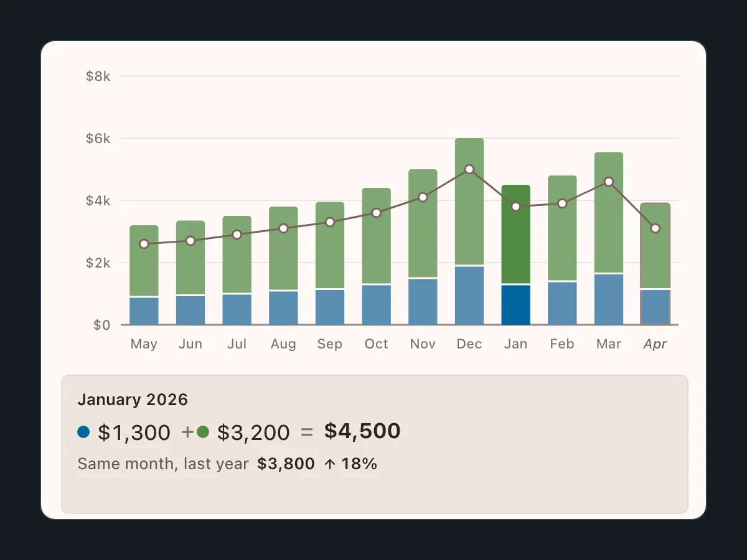Click the line marker above May
This screenshot has height=560, width=747.
coord(144,244)
